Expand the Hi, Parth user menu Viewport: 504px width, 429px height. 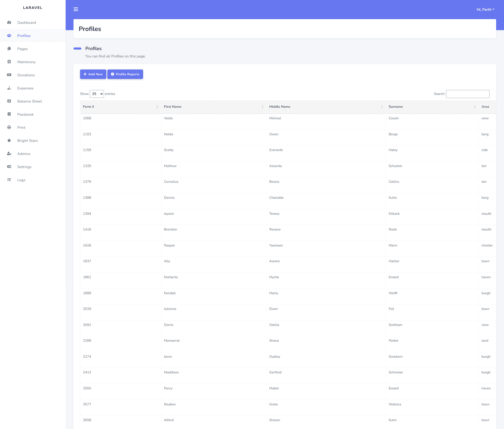[485, 9]
